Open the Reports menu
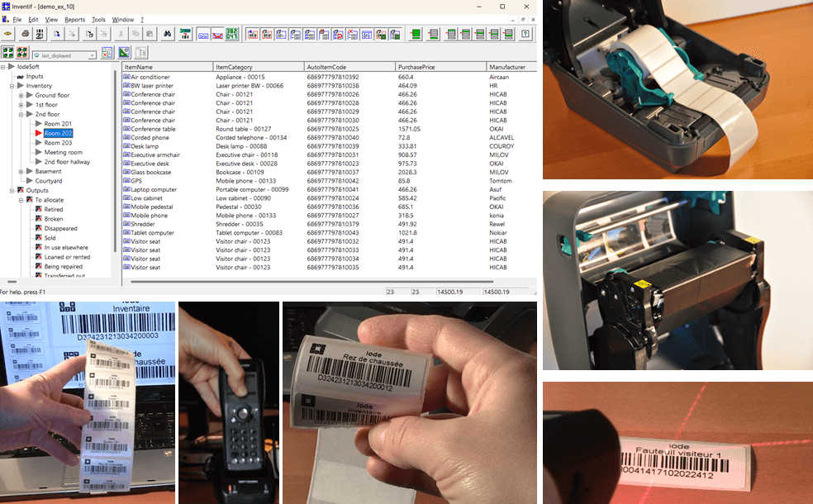Viewport: 813px width, 504px height. (74, 19)
